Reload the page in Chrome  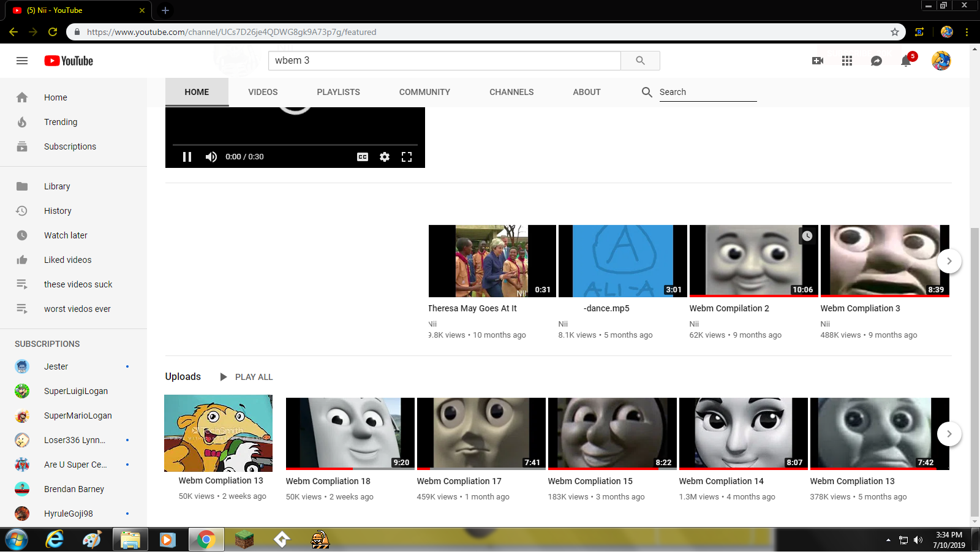coord(53,32)
